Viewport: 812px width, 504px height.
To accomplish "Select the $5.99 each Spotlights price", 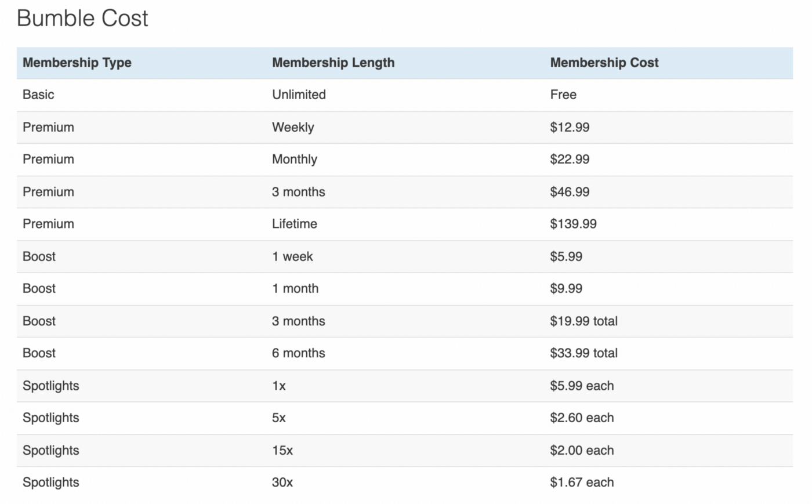I will [582, 386].
